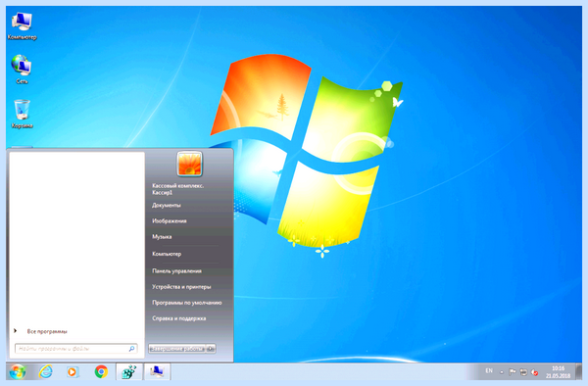
Task: Show hidden tray icons arrow
Action: 502,372
